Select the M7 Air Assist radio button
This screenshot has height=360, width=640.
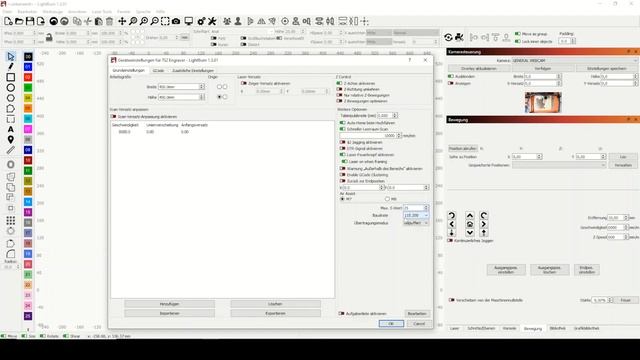click(x=342, y=199)
